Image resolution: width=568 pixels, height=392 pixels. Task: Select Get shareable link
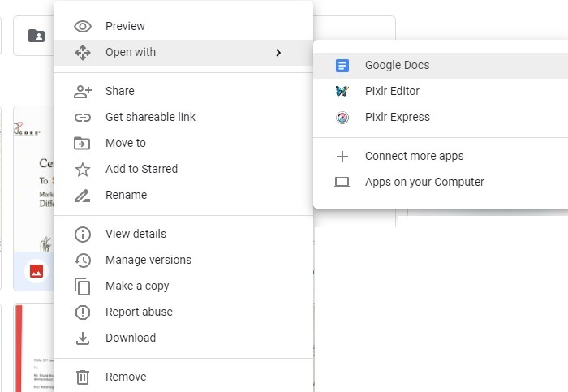183,118
